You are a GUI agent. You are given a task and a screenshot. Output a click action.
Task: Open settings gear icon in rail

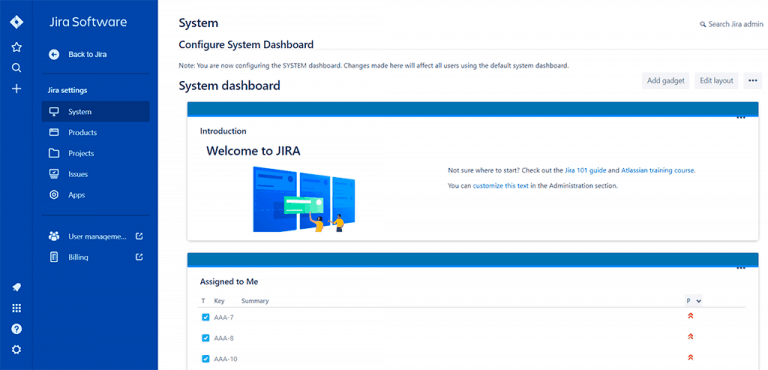[x=16, y=349]
